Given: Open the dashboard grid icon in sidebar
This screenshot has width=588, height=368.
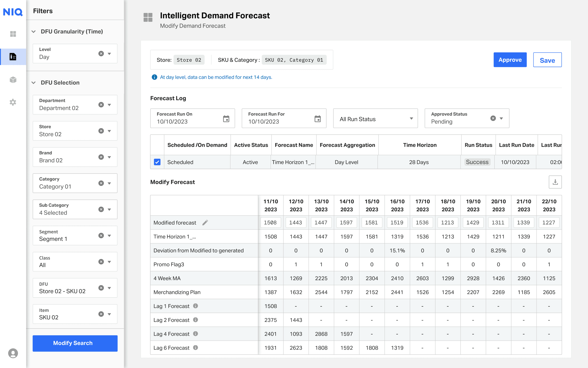Looking at the screenshot, I should point(13,34).
